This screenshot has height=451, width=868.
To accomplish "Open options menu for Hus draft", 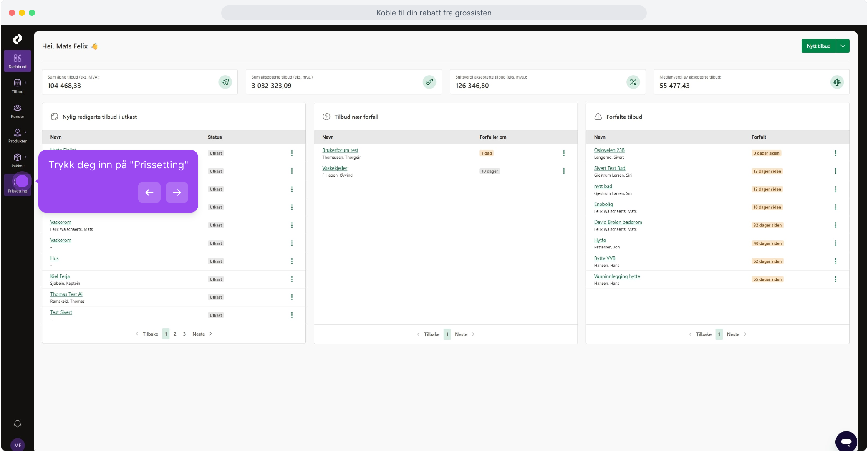I will click(292, 261).
